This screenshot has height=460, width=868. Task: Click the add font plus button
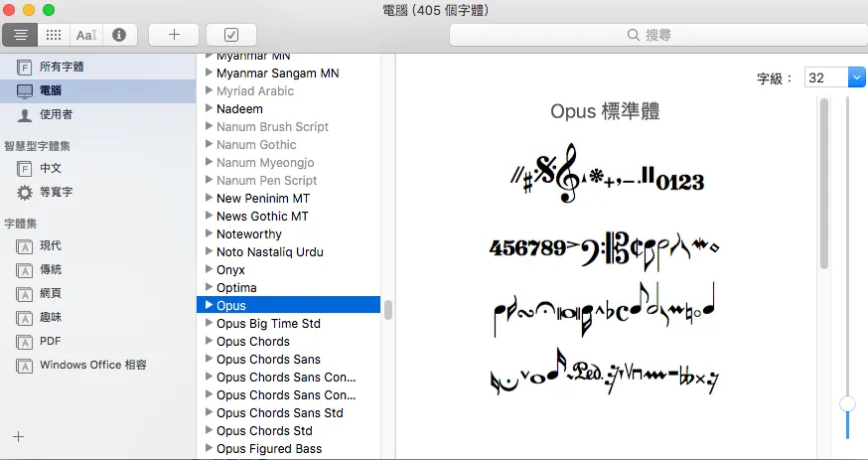pos(174,35)
